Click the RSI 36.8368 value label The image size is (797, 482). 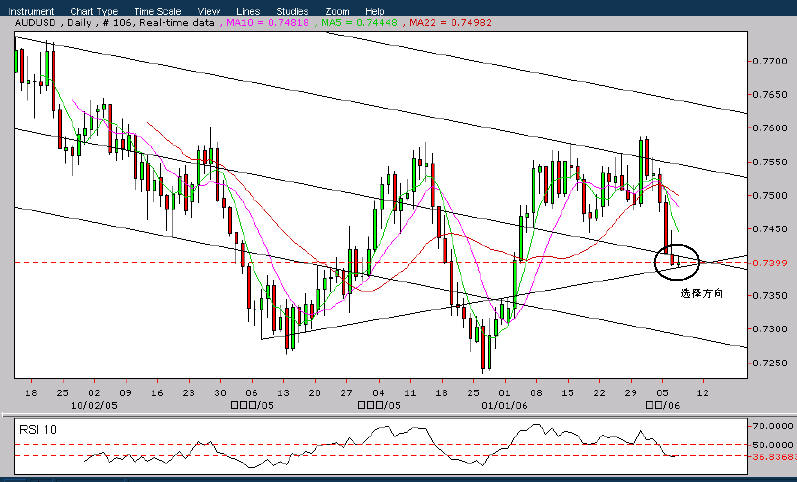point(774,457)
